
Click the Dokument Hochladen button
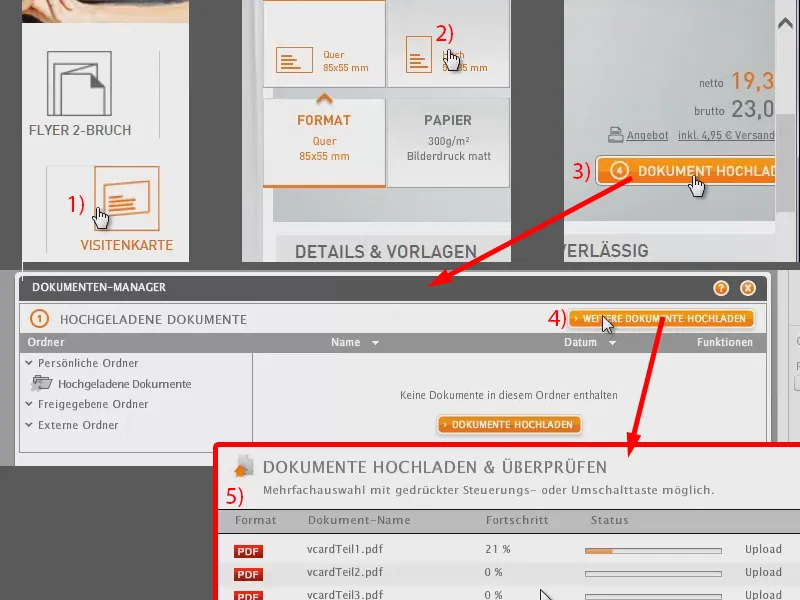[685, 171]
